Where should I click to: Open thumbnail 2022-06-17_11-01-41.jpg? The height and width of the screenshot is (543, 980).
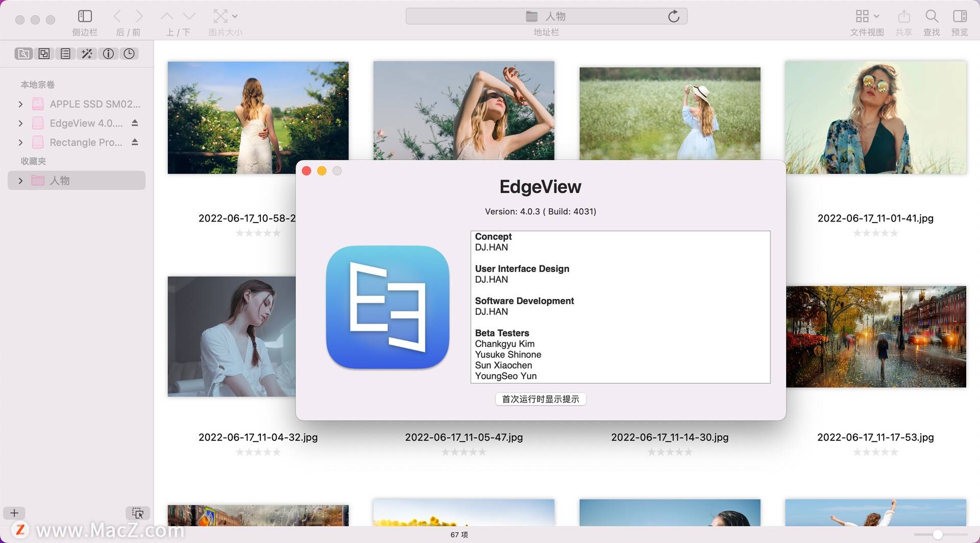pyautogui.click(x=876, y=117)
